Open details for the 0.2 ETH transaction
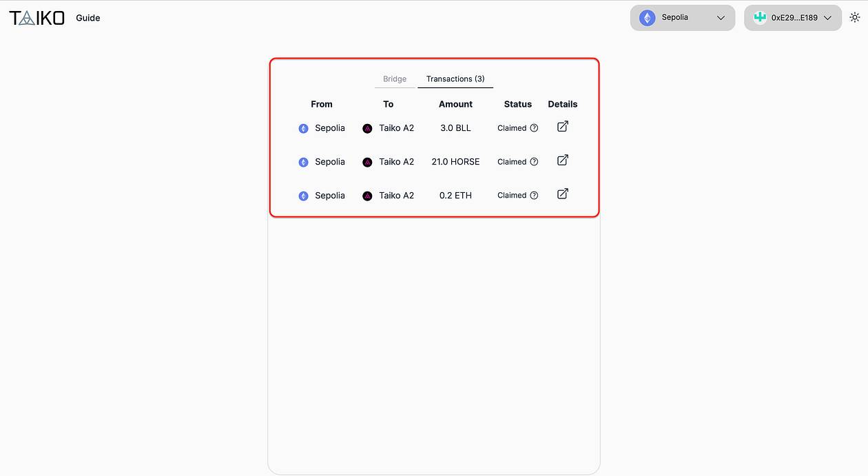 (x=562, y=194)
